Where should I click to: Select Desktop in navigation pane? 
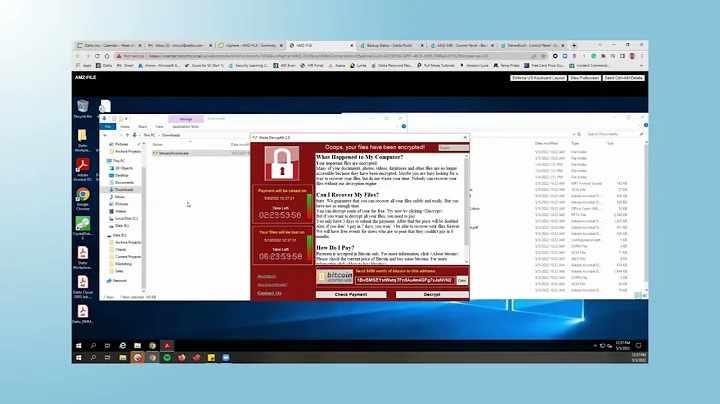[x=122, y=175]
